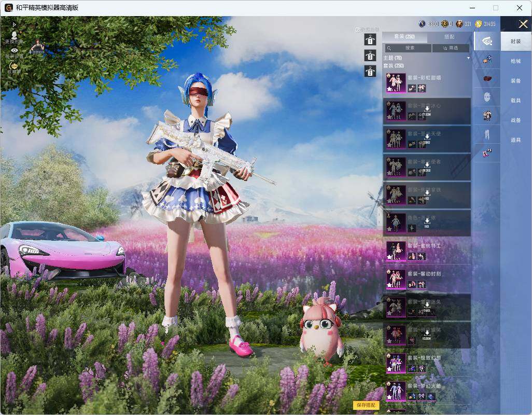Viewport: 532px width, 415px height.
Task: Select wardrobe preset hanger number 2
Action: 370,71
